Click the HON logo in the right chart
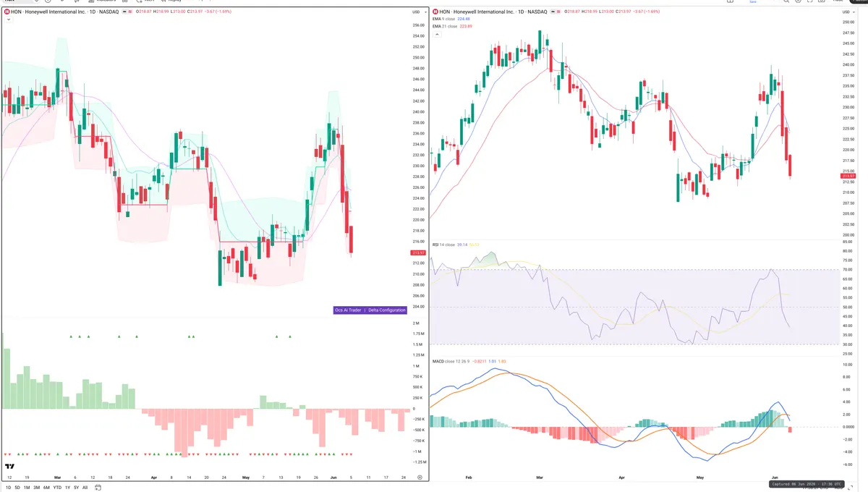This screenshot has height=492, width=868. 435,12
